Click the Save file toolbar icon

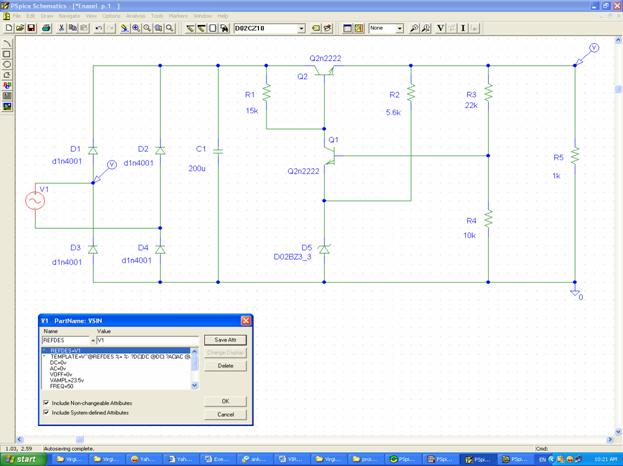click(x=32, y=28)
